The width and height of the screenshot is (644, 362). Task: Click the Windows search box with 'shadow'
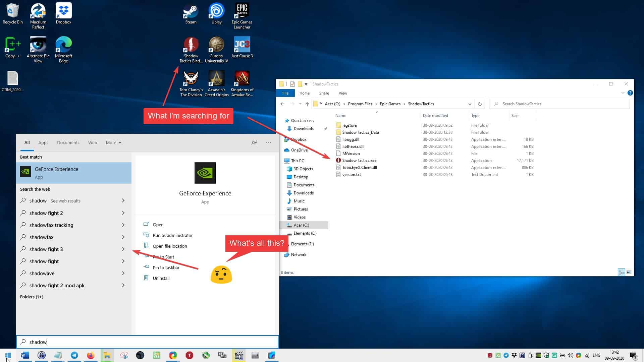click(148, 342)
